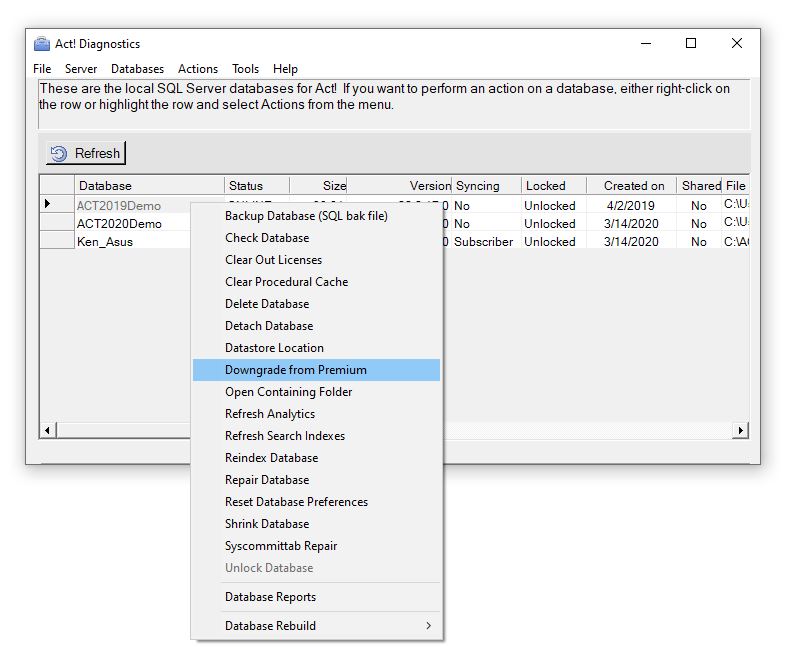The width and height of the screenshot is (790, 658).
Task: Select Check Database from context menu
Action: 316,238
